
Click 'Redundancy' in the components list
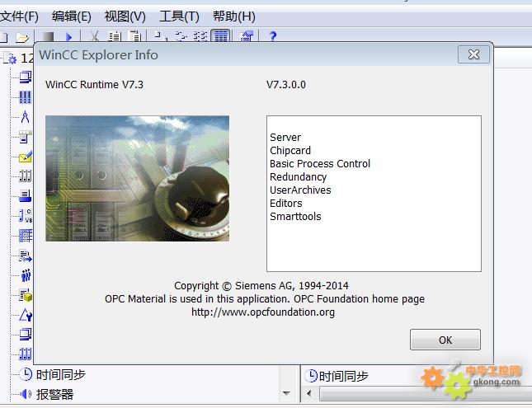(299, 177)
